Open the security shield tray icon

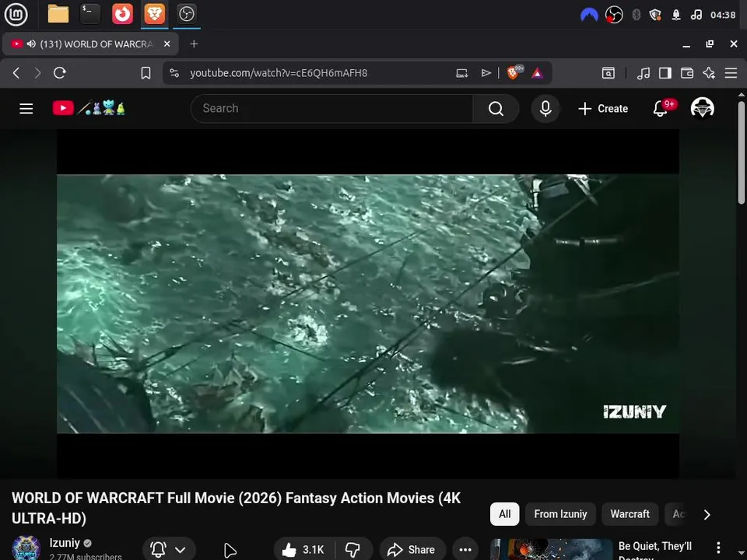click(x=655, y=15)
